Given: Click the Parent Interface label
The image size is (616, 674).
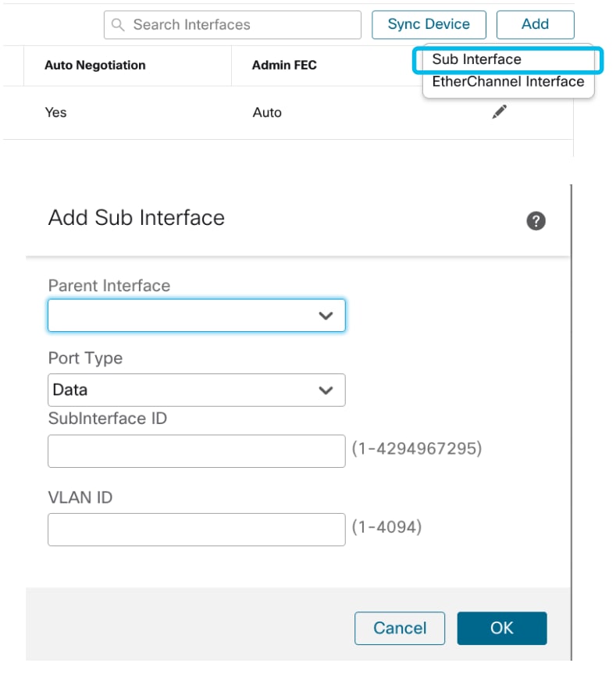Looking at the screenshot, I should point(109,285).
